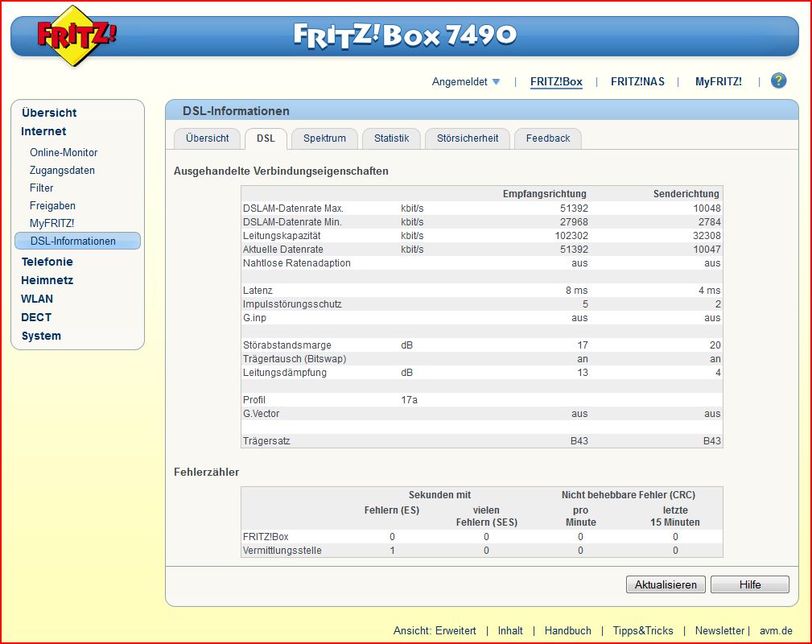Click the Fehlerzähler section heading

click(x=207, y=472)
